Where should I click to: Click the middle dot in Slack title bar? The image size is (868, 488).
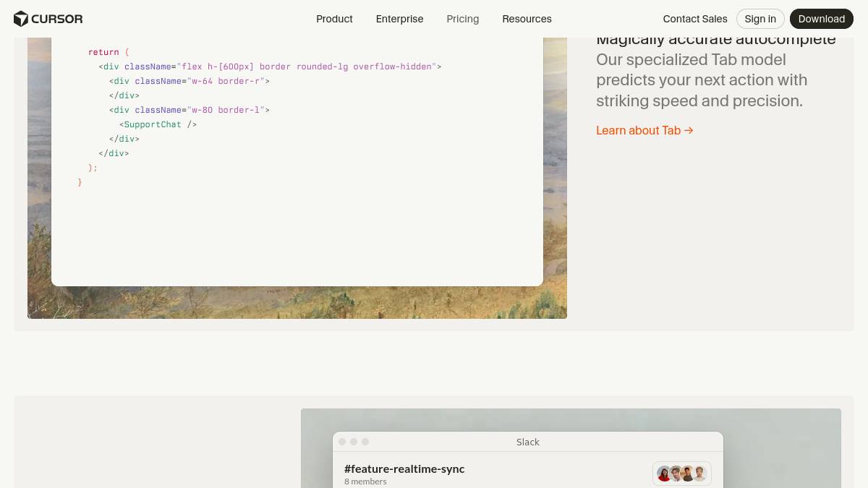[x=354, y=442]
